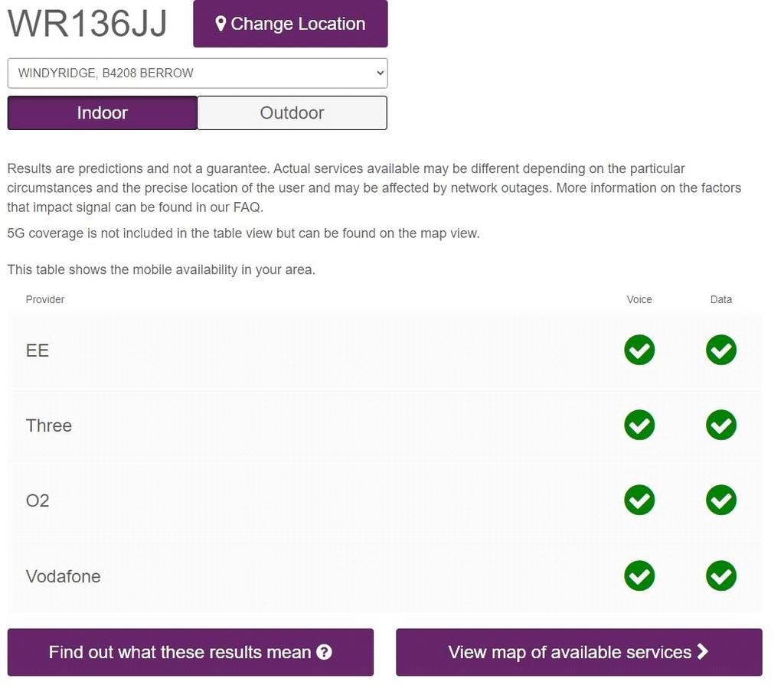784x688 pixels.
Task: Click the question mark help icon
Action: (324, 652)
